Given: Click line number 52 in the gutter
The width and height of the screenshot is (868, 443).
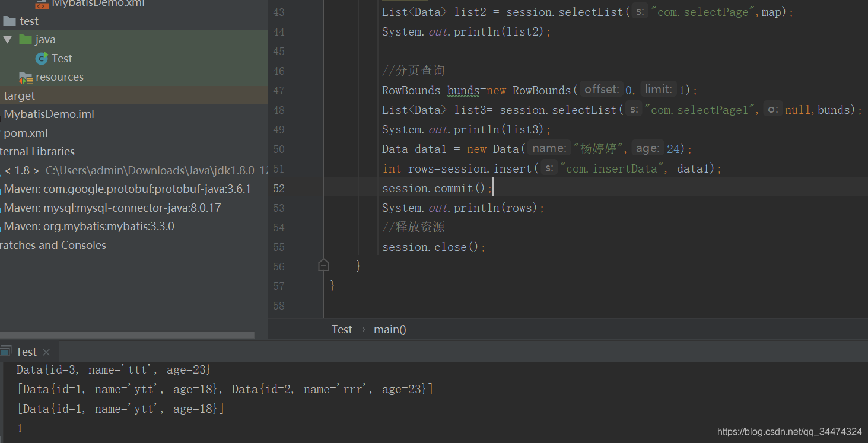Looking at the screenshot, I should click(x=278, y=189).
